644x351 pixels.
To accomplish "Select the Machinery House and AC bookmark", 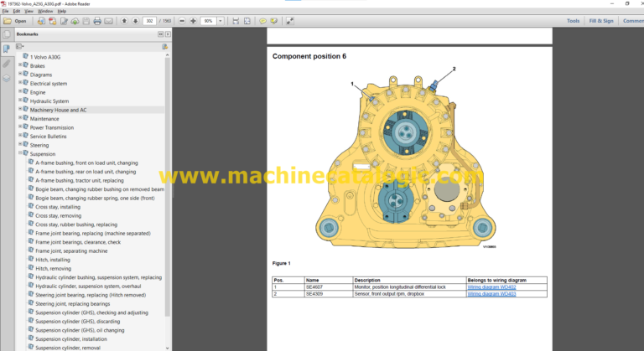I will click(59, 110).
